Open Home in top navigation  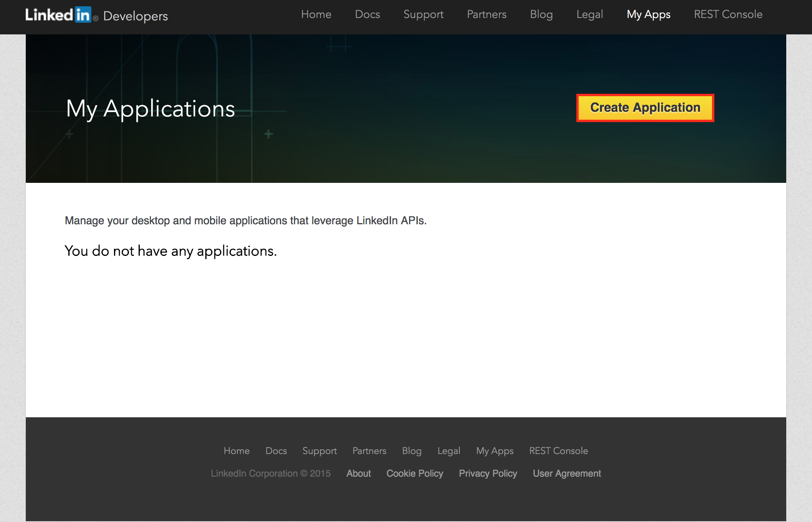[x=316, y=14]
